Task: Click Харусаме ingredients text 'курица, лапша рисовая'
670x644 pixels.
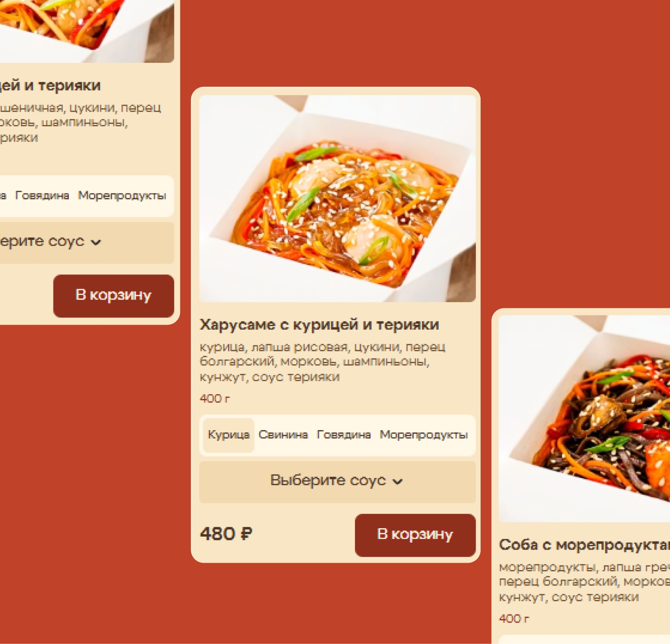Action: tap(274, 347)
